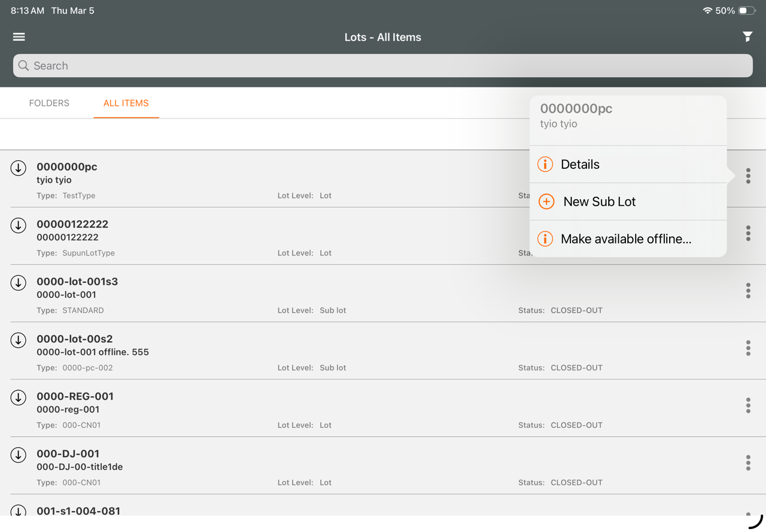Viewport: 766px width, 532px height.
Task: Tap download icon for 0000-lot-001s3
Action: coord(19,283)
